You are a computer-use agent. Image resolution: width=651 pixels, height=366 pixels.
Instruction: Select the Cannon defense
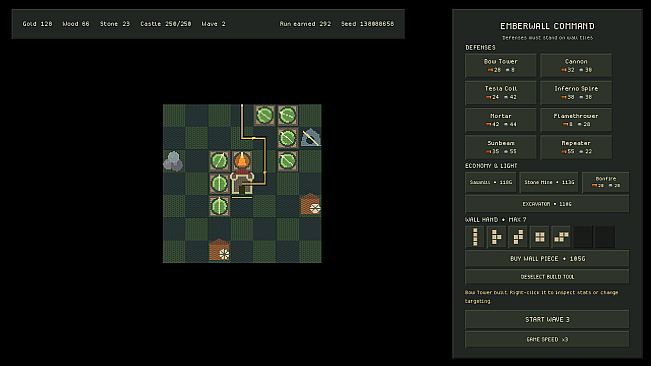coord(576,66)
